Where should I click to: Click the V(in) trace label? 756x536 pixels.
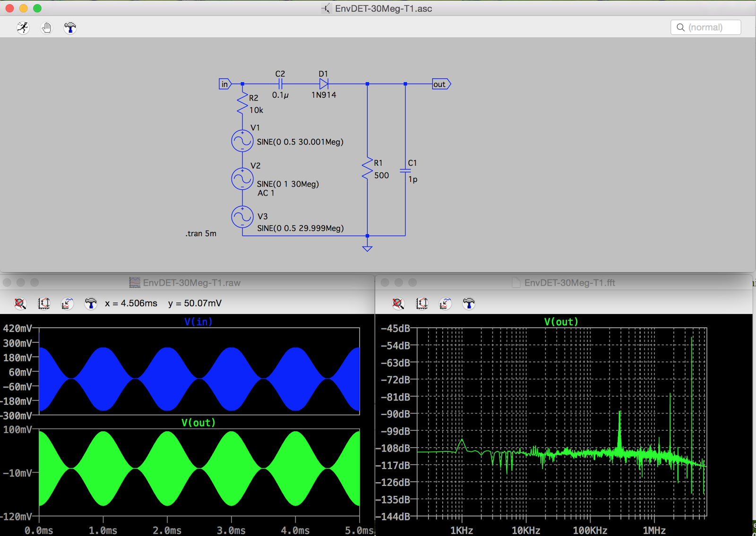198,322
